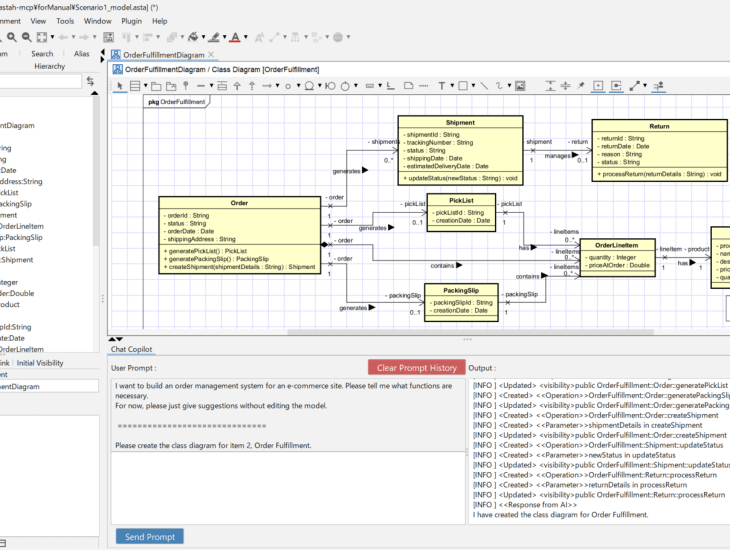Close the OrderFulfillmentDiagram tab

point(212,54)
